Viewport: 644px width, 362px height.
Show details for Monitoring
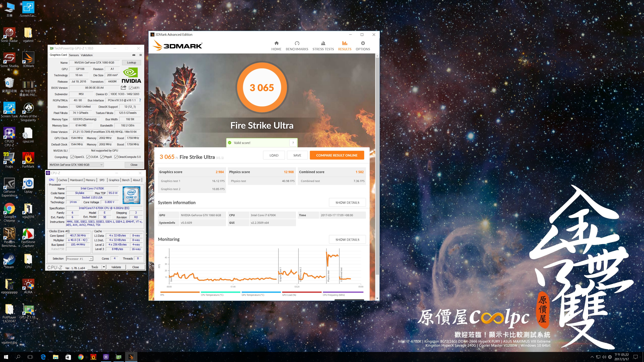pos(347,239)
